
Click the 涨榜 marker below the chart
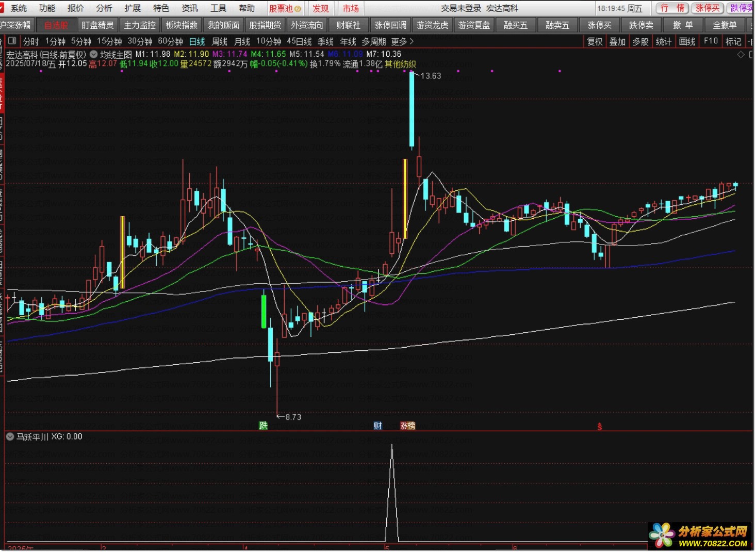[407, 426]
